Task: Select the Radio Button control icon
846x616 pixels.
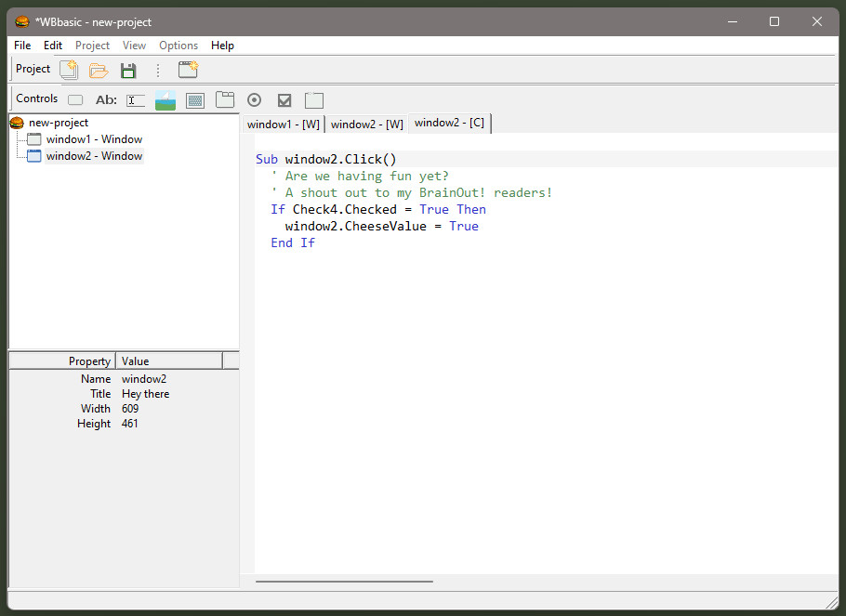Action: (x=254, y=99)
